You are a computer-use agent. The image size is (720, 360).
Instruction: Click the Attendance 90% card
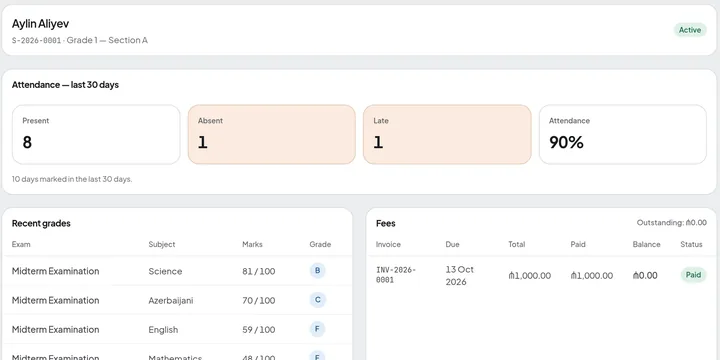pos(623,135)
